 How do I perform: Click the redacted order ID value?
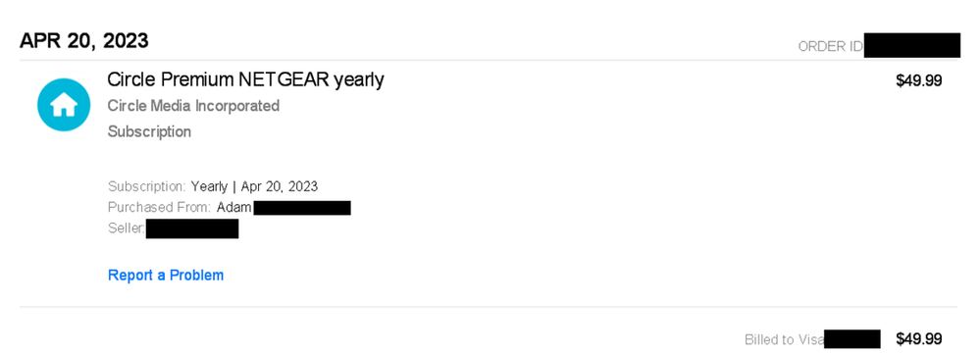click(912, 46)
